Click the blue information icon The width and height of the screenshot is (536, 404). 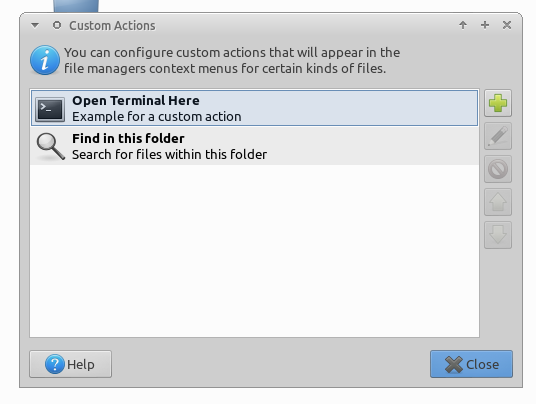tap(45, 60)
